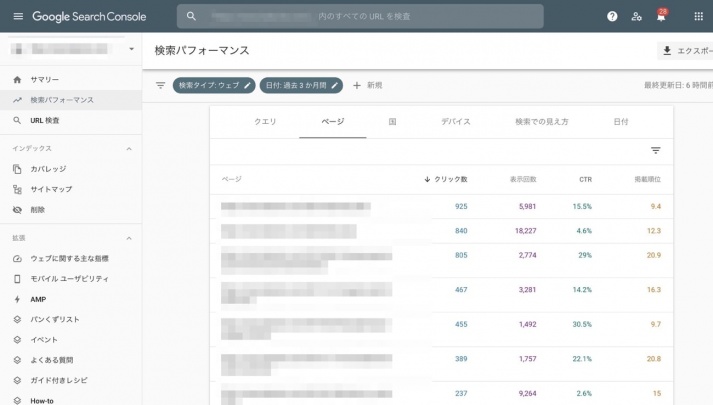Screen dimensions: 713x405
Task: Open パンくずリスト report
Action: coord(55,320)
